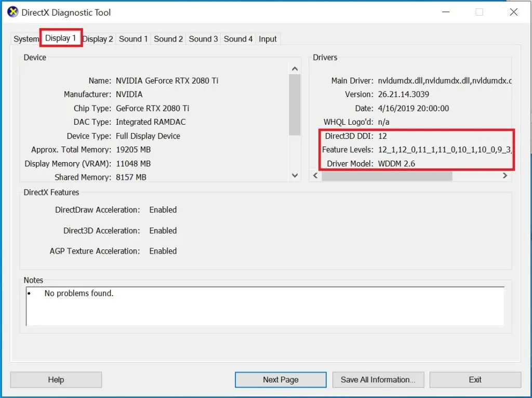Click the Manufacturer value NVIDIA
This screenshot has height=398, width=532.
point(129,95)
